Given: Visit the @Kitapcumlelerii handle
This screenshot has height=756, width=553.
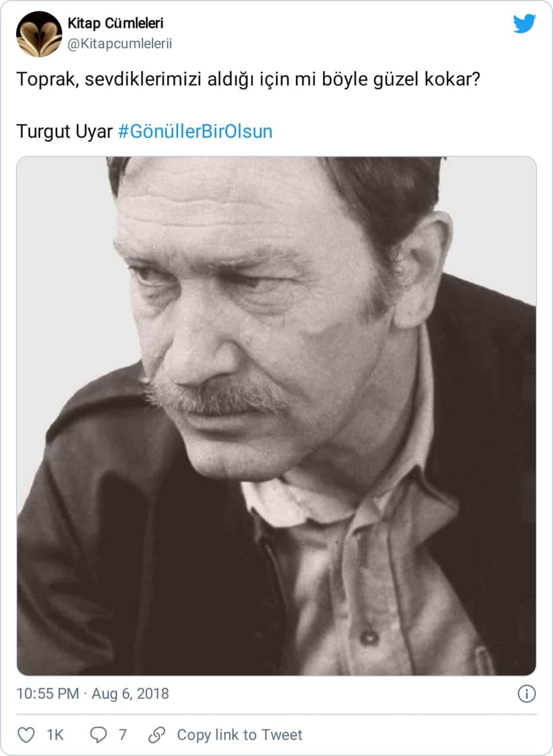Looking at the screenshot, I should point(120,44).
